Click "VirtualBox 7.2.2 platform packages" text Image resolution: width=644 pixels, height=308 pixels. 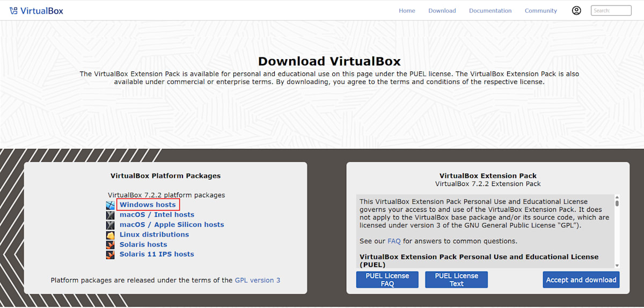coord(166,195)
